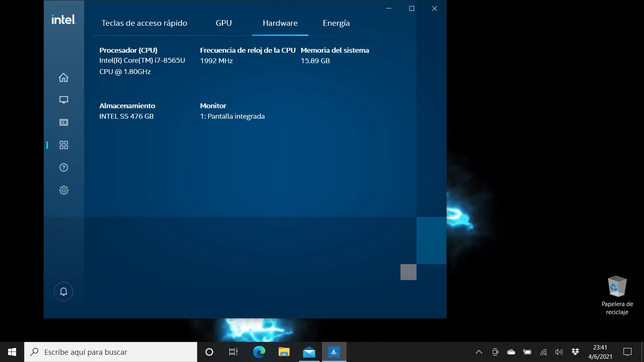644x362 pixels.
Task: Open the volume speaker tray icon
Action: tap(559, 352)
